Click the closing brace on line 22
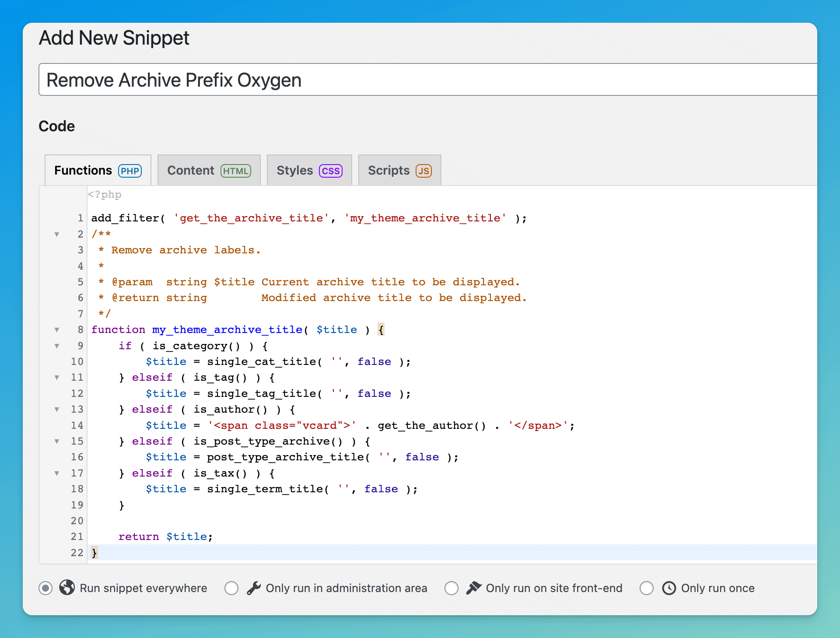 point(94,553)
